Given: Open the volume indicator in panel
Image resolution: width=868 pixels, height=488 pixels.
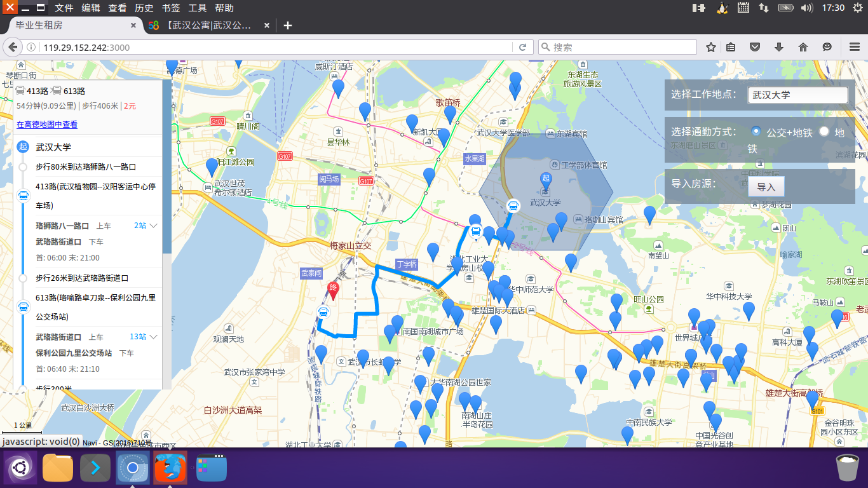Looking at the screenshot, I should click(807, 8).
